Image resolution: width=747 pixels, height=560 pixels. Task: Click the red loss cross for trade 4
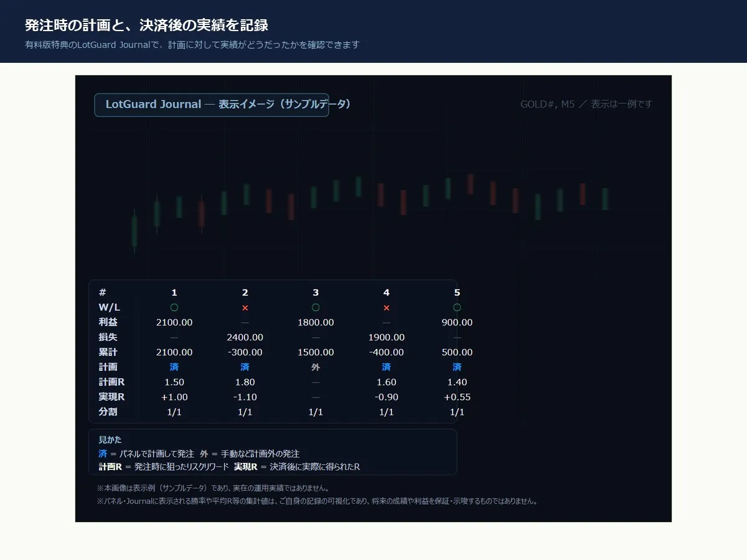click(387, 307)
